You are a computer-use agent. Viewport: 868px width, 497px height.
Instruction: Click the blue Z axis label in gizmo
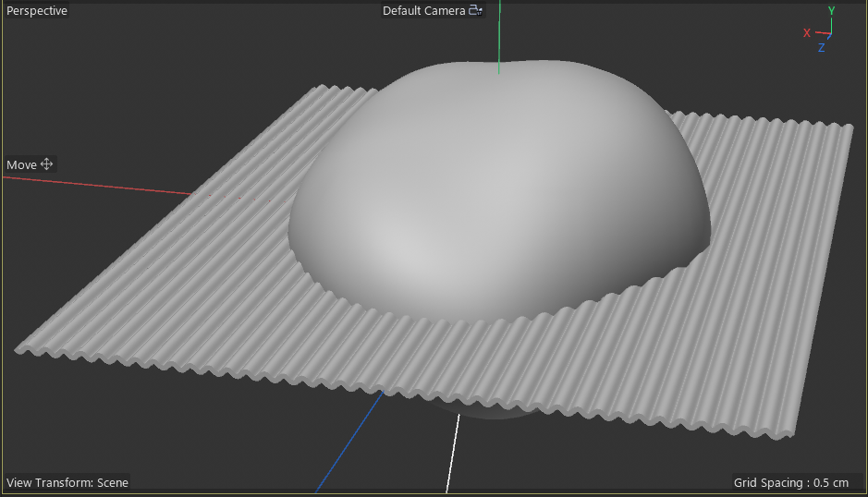[x=822, y=48]
